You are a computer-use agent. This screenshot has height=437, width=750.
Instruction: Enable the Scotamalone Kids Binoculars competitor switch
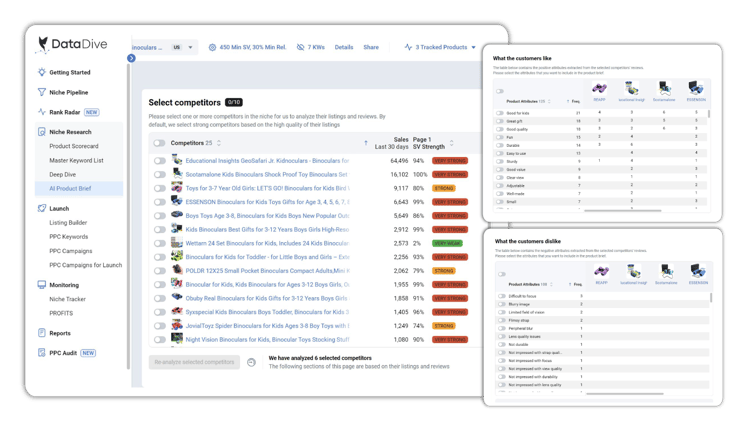(x=160, y=175)
